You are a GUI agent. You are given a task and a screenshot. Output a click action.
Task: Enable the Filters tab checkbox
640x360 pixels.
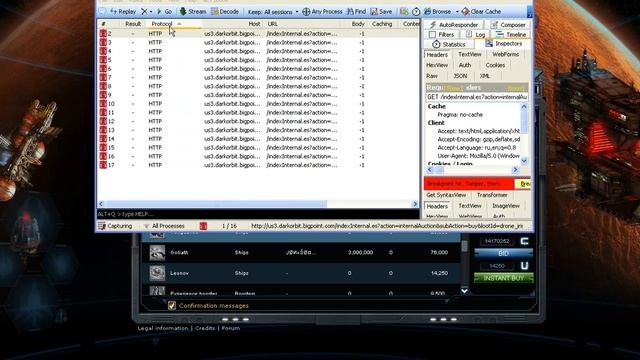click(432, 35)
